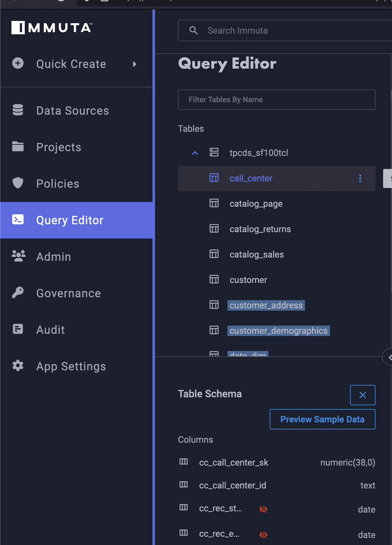Click the truncated cc_rec_st... column name
Image resolution: width=392 pixels, height=545 pixels.
point(221,508)
